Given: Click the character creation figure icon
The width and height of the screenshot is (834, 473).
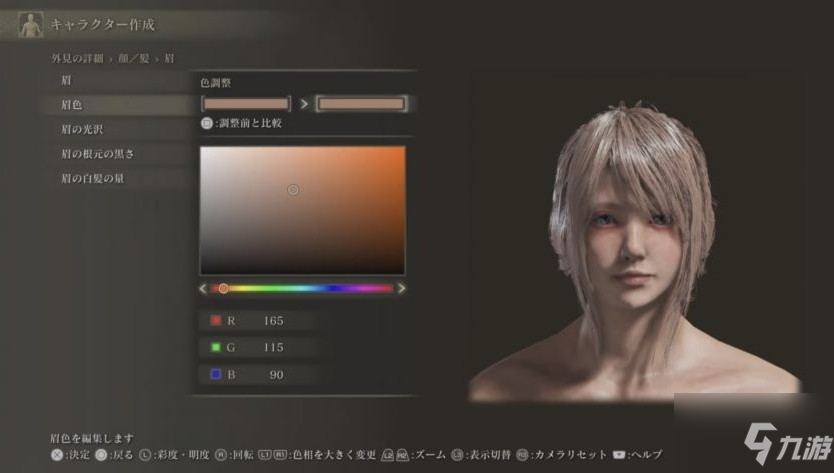Looking at the screenshot, I should pos(30,24).
